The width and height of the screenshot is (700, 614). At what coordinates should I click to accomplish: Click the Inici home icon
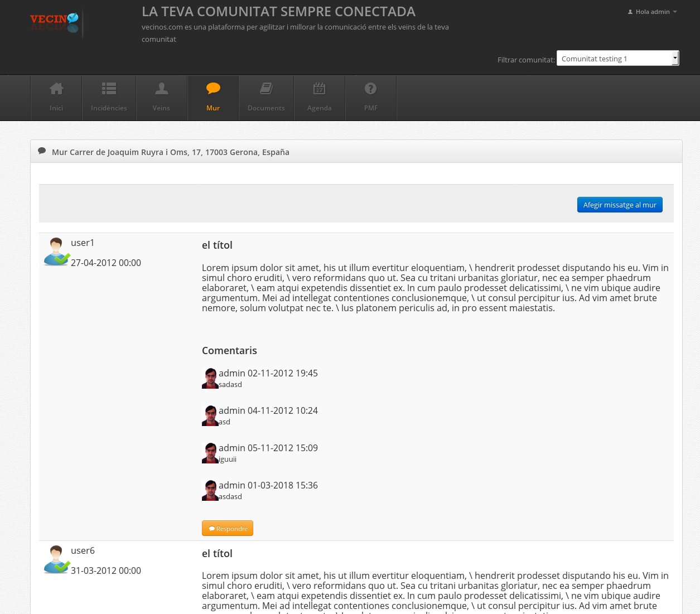pos(56,89)
